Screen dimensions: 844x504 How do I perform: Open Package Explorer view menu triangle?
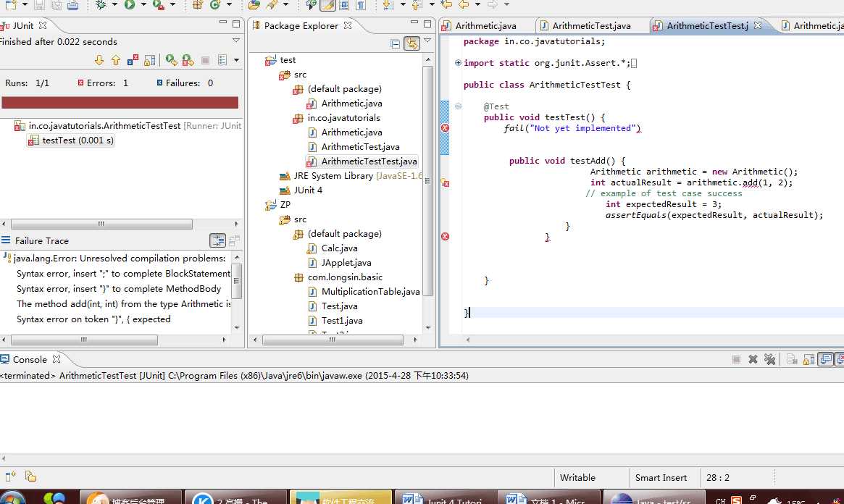pos(427,41)
